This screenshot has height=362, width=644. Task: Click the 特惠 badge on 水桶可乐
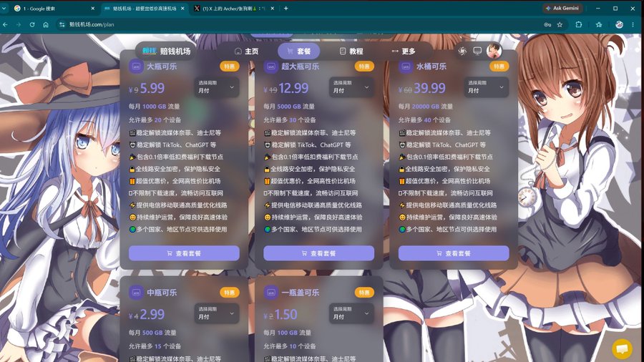point(499,66)
